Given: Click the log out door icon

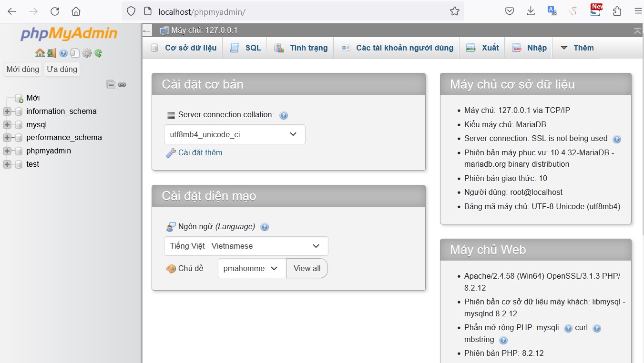Looking at the screenshot, I should 51,53.
